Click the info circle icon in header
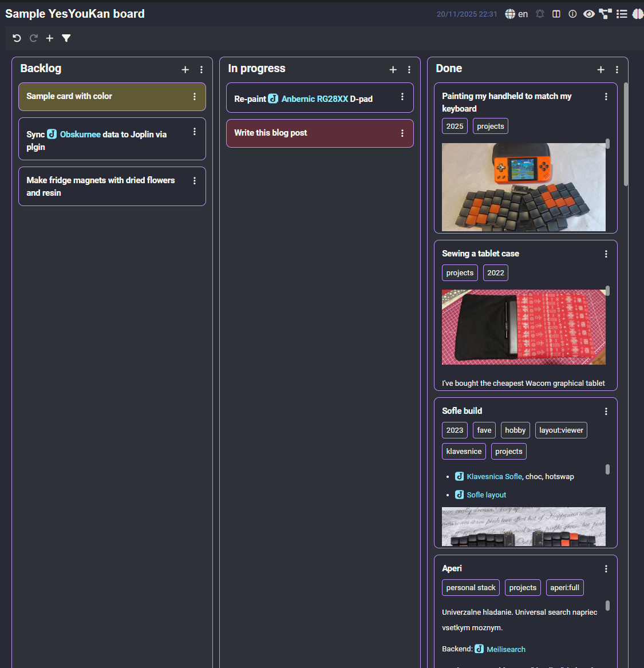The width and height of the screenshot is (644, 668). point(572,14)
